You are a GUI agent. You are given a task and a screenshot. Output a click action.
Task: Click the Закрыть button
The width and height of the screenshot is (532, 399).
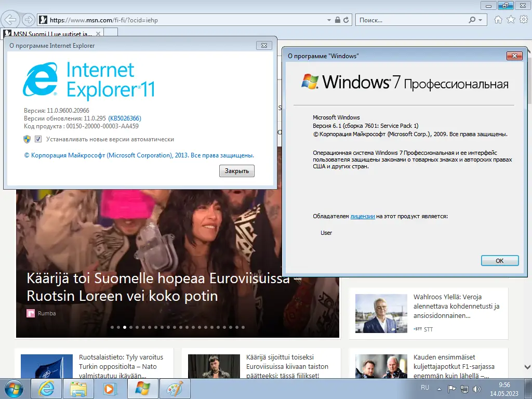[237, 170]
